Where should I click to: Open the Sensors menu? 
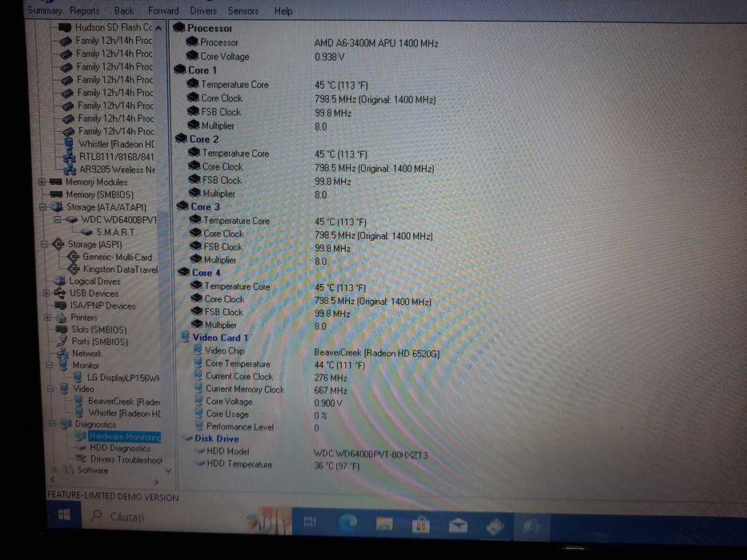tap(243, 10)
